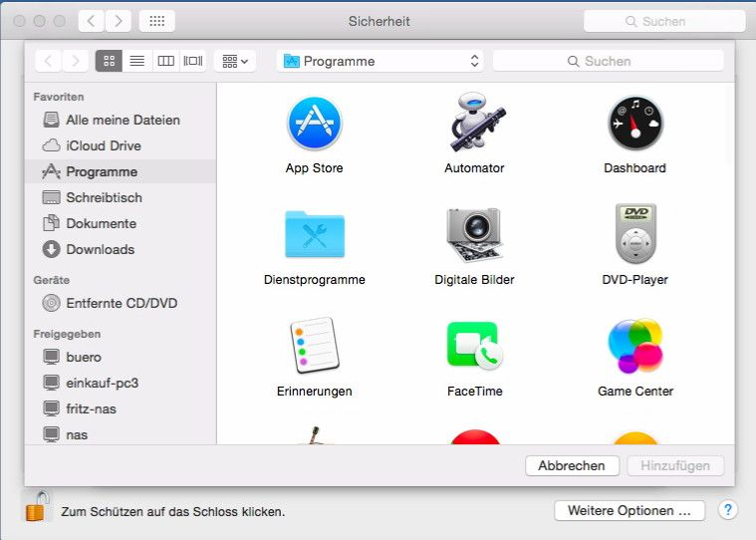Choose Downloads in the sidebar
756x540 pixels.
point(100,249)
